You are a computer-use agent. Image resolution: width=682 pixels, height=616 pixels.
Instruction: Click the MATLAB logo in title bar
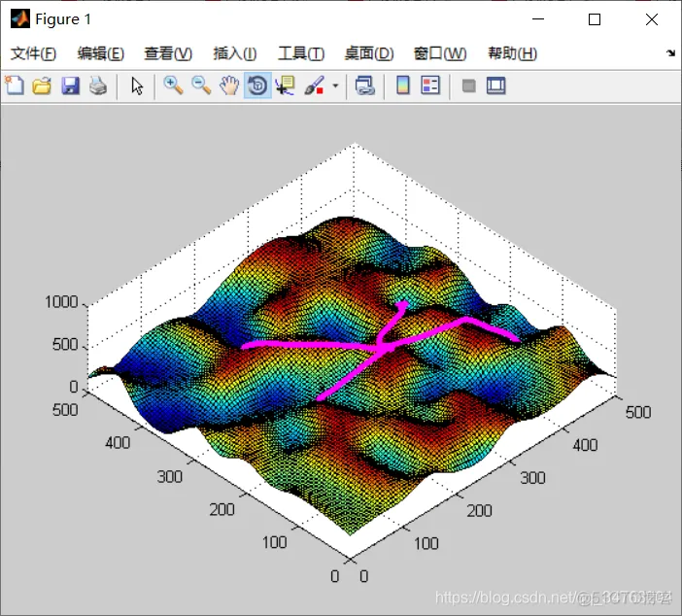pos(20,19)
